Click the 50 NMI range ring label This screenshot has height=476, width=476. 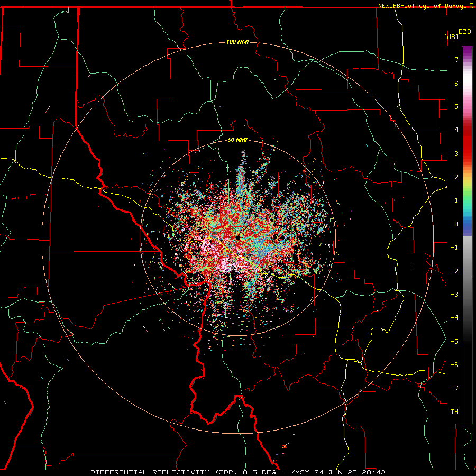click(x=237, y=140)
